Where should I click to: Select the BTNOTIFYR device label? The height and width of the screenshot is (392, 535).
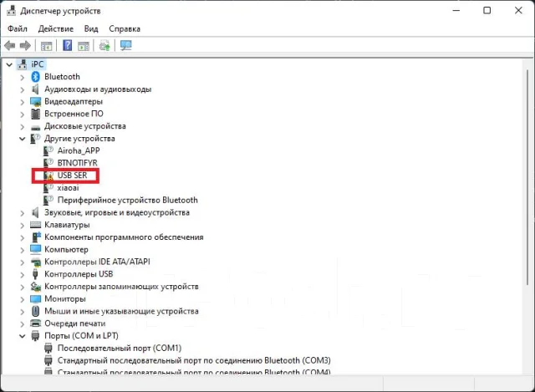click(78, 163)
